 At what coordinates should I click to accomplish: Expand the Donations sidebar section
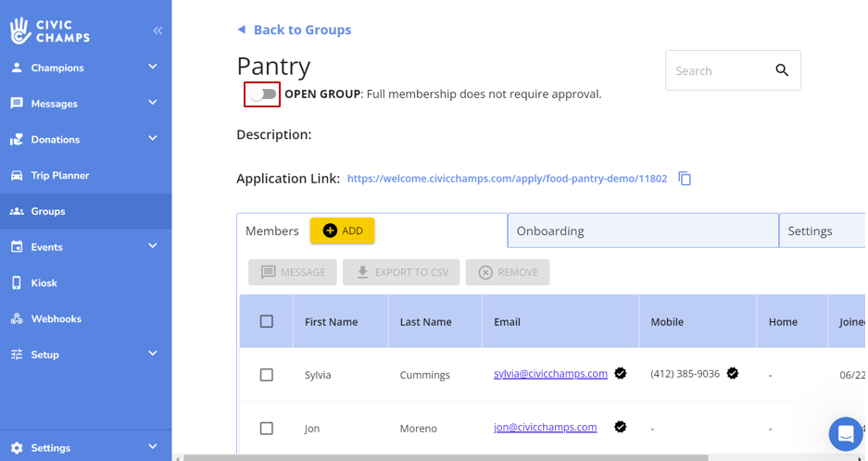click(153, 139)
